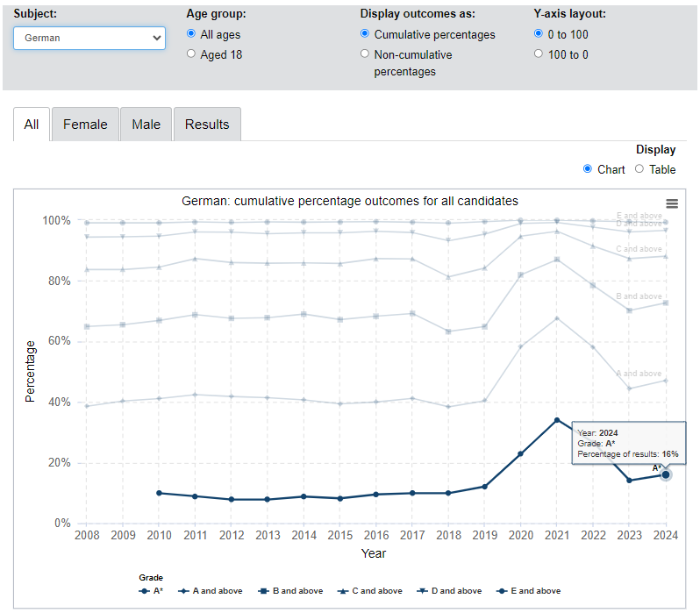Click the 2016 x-axis year label
Image resolution: width=700 pixels, height=613 pixels.
[376, 535]
